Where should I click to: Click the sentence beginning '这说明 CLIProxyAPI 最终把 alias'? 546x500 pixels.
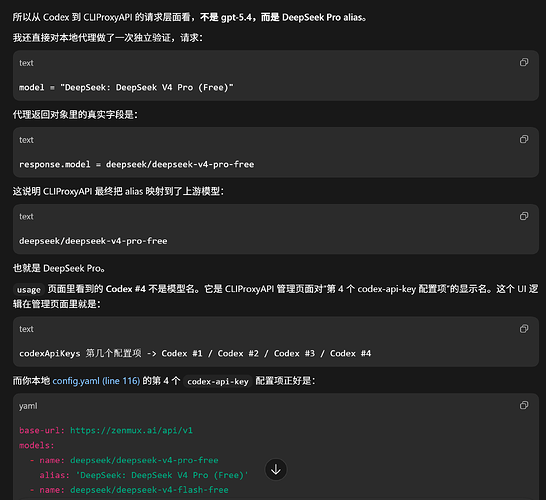[118, 192]
